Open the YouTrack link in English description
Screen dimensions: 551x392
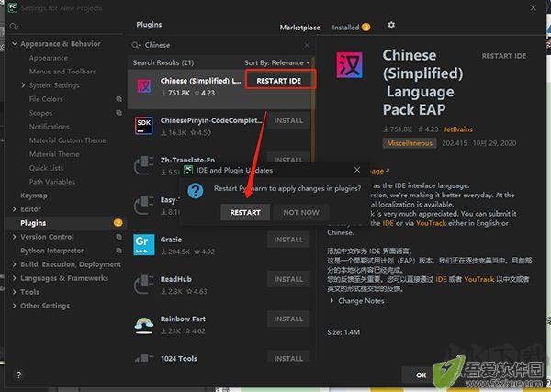[x=431, y=223]
